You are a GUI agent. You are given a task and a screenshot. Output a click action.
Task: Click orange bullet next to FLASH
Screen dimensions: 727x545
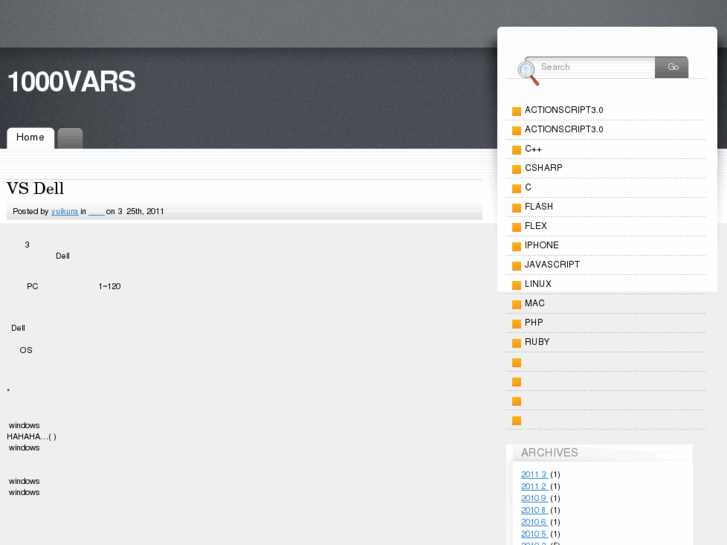click(x=517, y=208)
